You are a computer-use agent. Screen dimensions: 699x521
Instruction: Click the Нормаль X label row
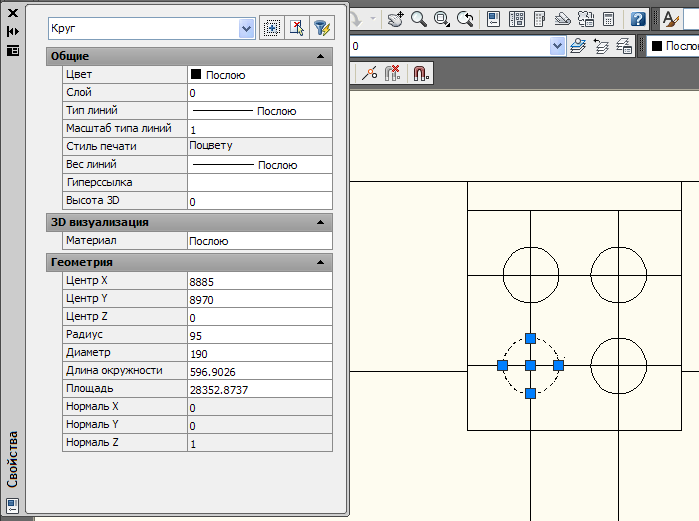(x=125, y=407)
